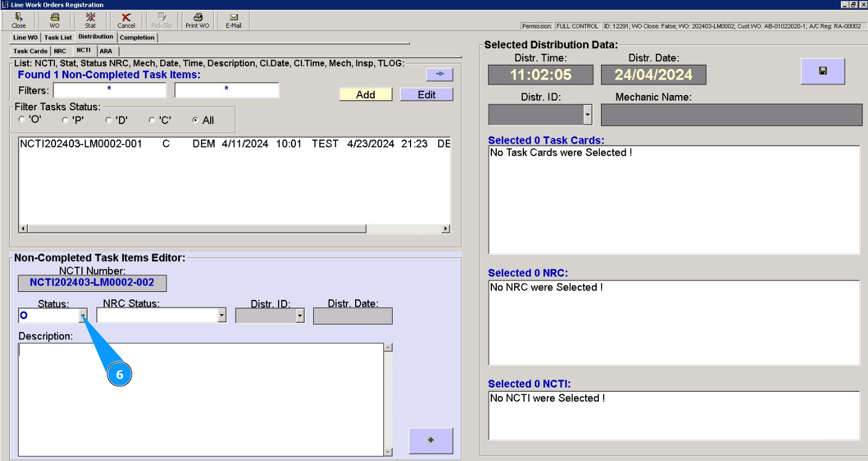Click the 'Selected 0 NRC:' heading

[527, 273]
